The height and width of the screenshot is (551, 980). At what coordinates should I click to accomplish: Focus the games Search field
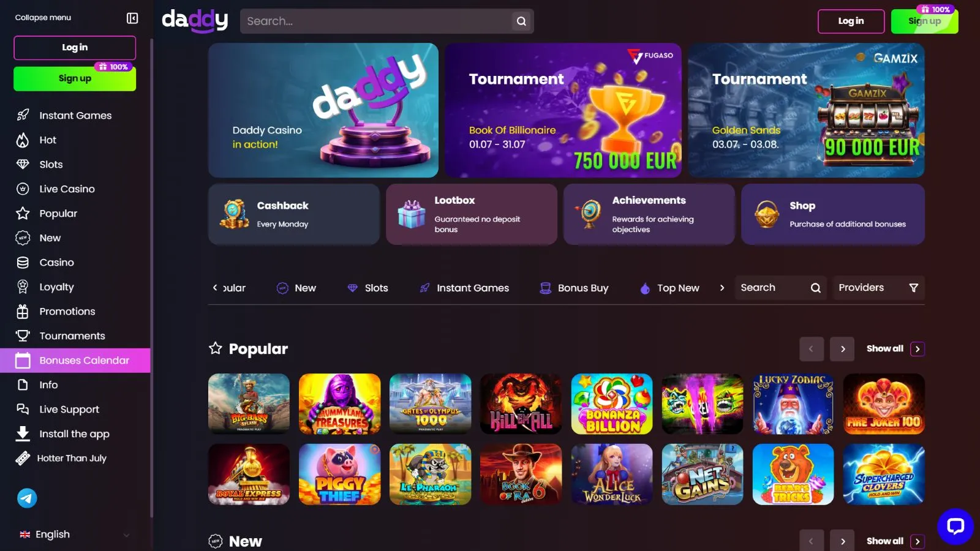(780, 288)
